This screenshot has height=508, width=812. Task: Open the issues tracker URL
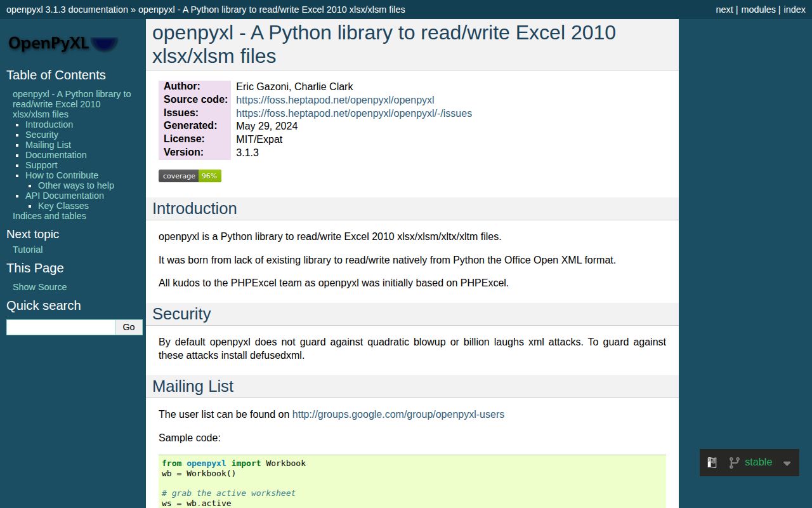354,113
